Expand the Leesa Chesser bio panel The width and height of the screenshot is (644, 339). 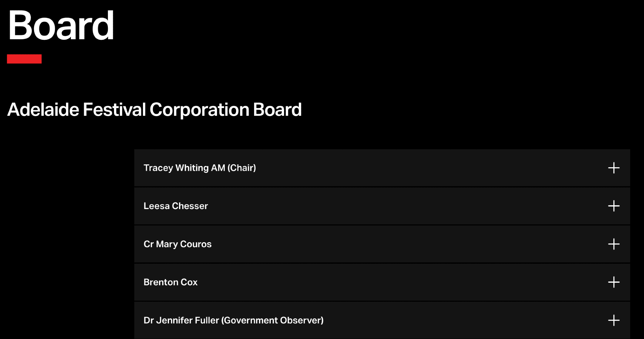tap(354, 206)
